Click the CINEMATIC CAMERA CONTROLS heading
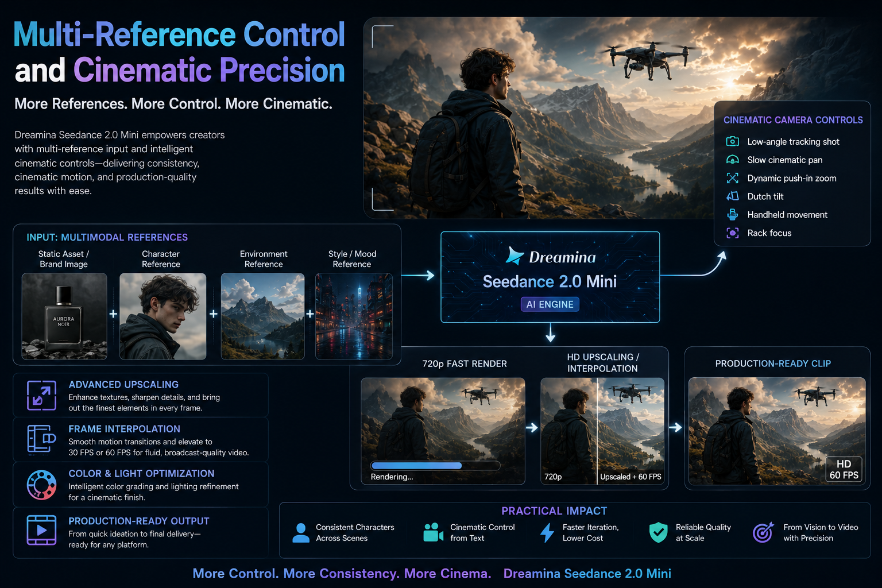This screenshot has height=588, width=882. click(793, 120)
